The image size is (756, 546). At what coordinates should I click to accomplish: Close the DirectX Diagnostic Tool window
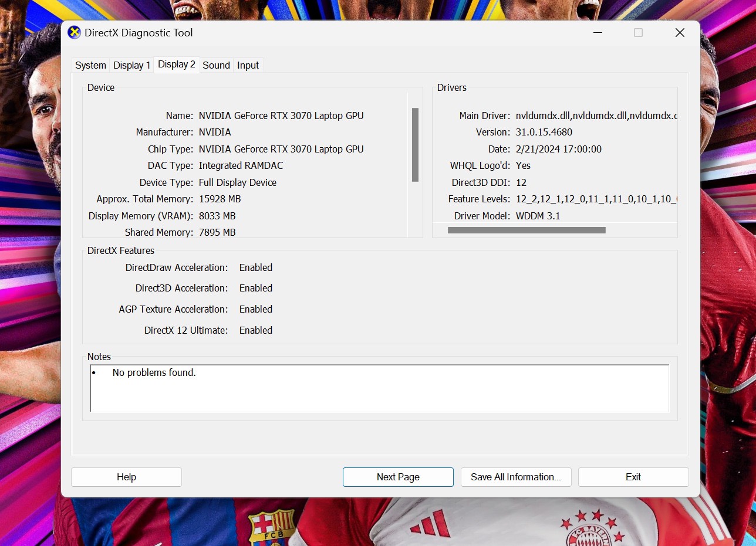[x=680, y=33]
